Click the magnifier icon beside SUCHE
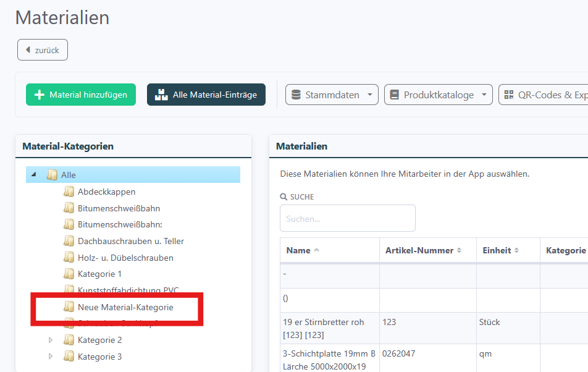The image size is (588, 372). click(283, 197)
